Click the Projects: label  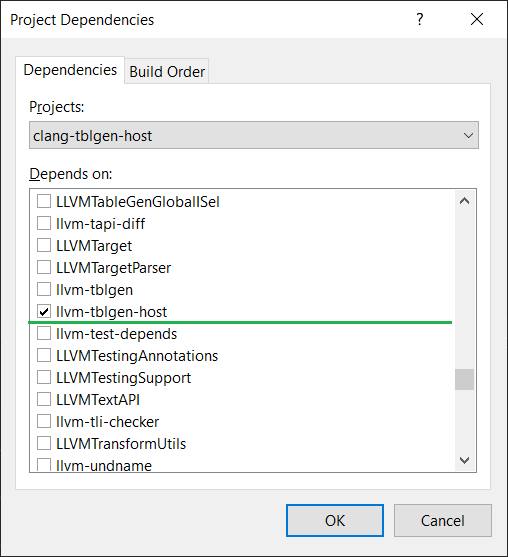57,107
